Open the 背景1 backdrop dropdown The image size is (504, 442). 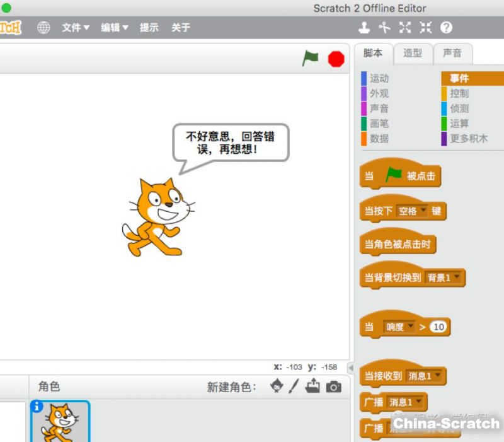(x=444, y=277)
